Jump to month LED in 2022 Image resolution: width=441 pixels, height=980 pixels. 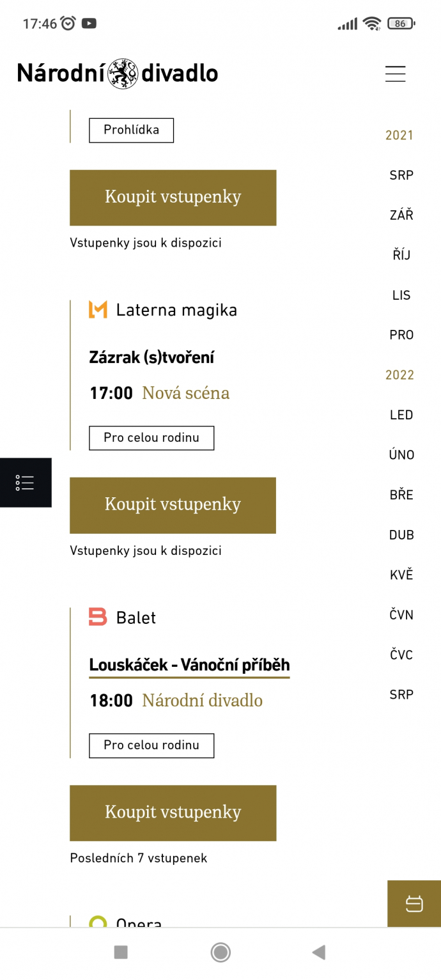pyautogui.click(x=401, y=415)
